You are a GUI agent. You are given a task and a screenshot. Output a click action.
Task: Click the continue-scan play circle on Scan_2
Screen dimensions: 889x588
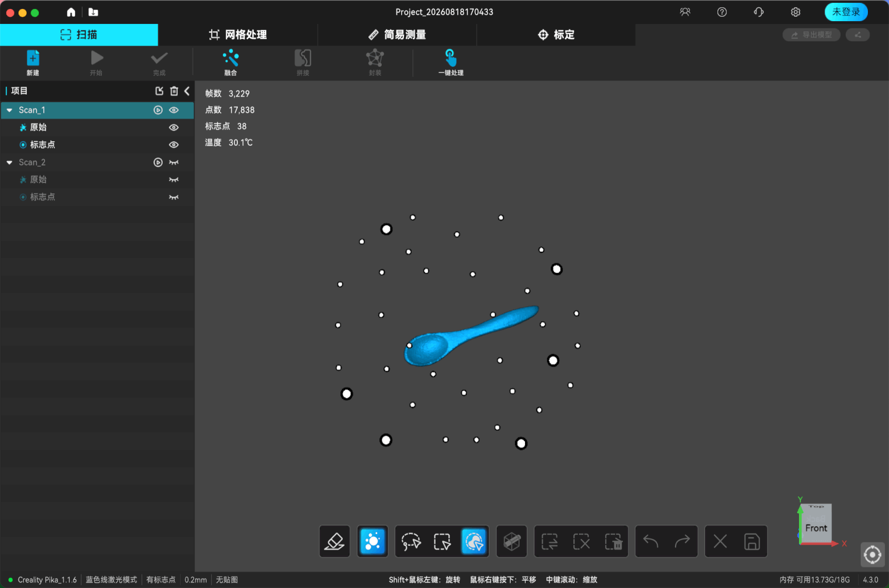pos(158,162)
